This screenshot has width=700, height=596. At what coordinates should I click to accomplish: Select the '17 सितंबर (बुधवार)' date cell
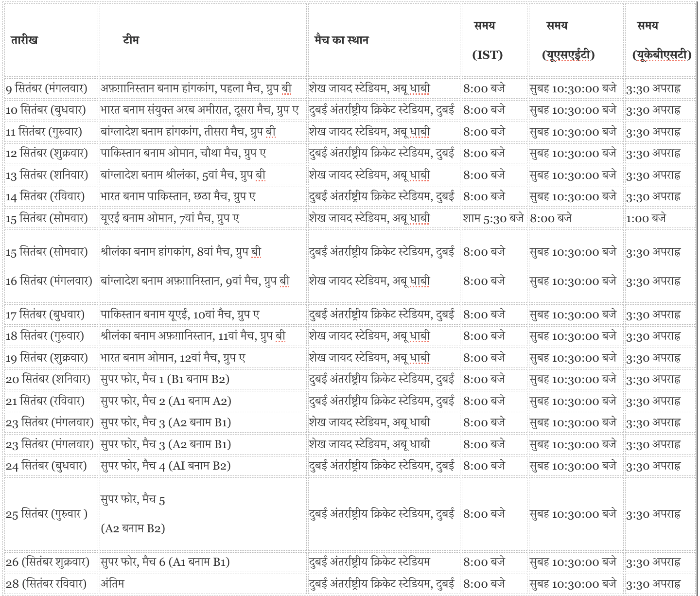tap(45, 315)
